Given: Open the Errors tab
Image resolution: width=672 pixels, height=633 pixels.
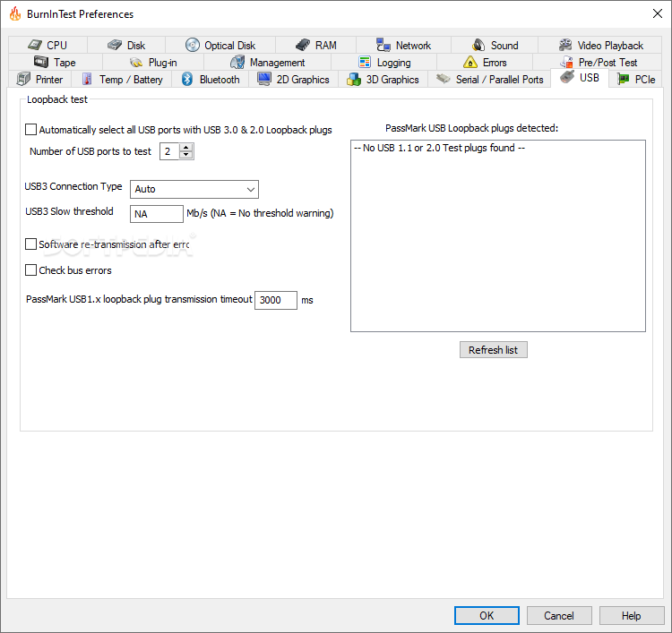Looking at the screenshot, I should pos(485,62).
